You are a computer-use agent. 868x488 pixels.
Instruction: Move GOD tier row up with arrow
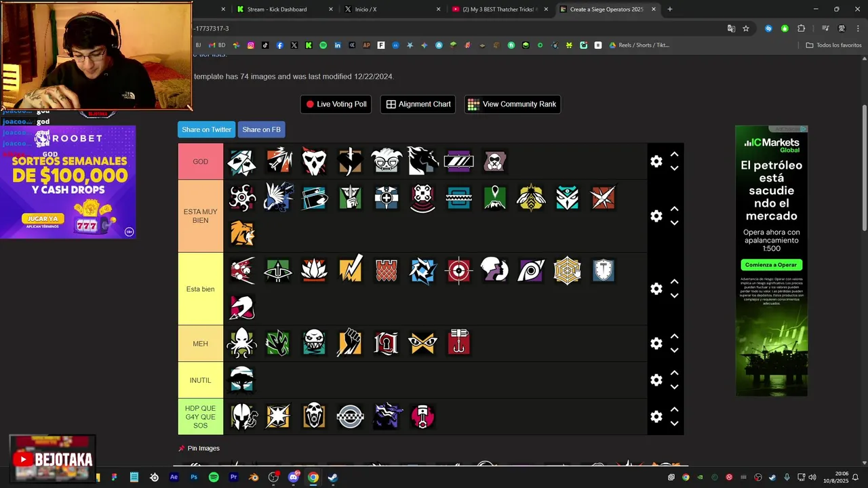674,155
